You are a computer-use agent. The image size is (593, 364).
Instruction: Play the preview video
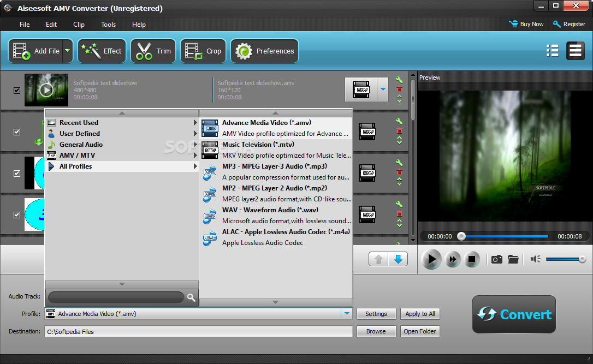tap(431, 259)
